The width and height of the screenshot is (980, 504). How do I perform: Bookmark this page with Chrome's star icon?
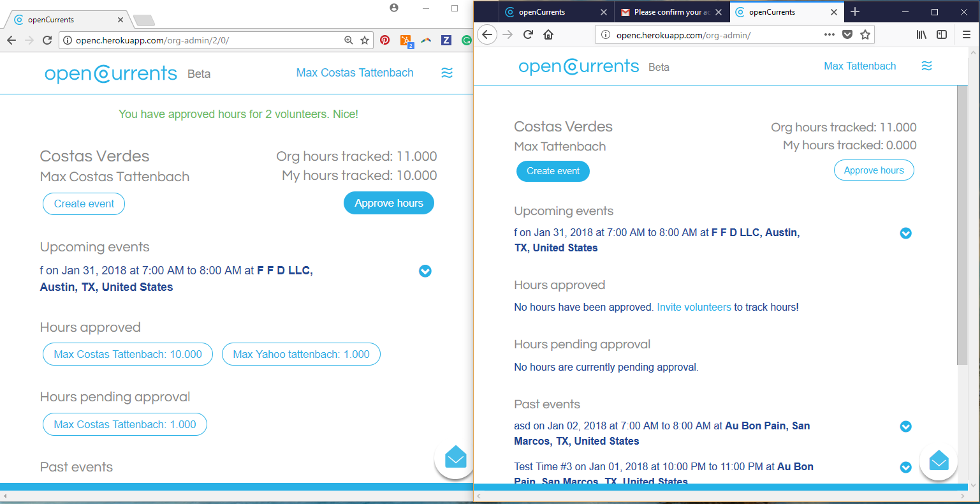point(365,40)
